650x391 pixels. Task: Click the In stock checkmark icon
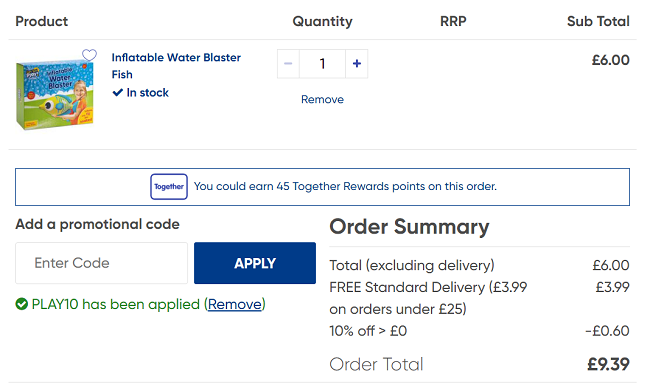[118, 92]
